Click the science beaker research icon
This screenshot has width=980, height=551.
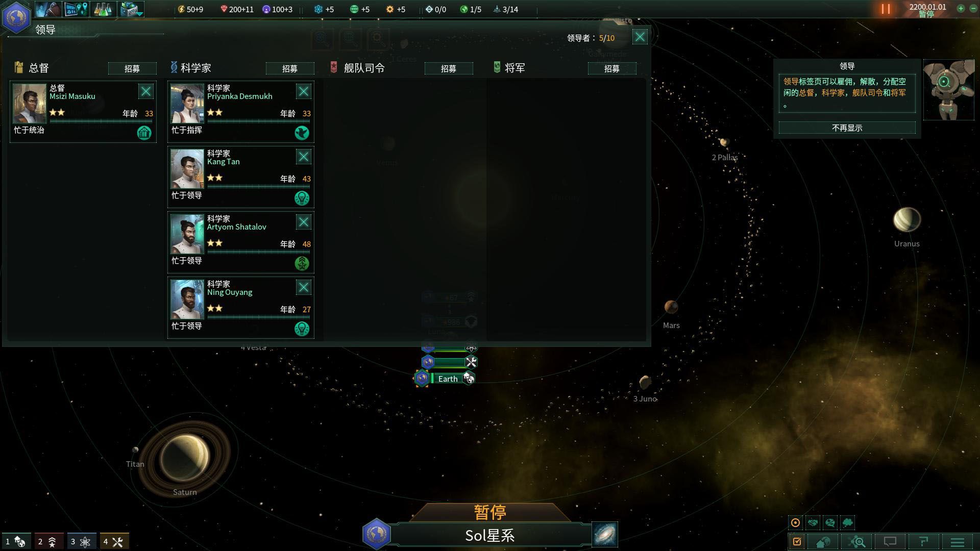104,9
